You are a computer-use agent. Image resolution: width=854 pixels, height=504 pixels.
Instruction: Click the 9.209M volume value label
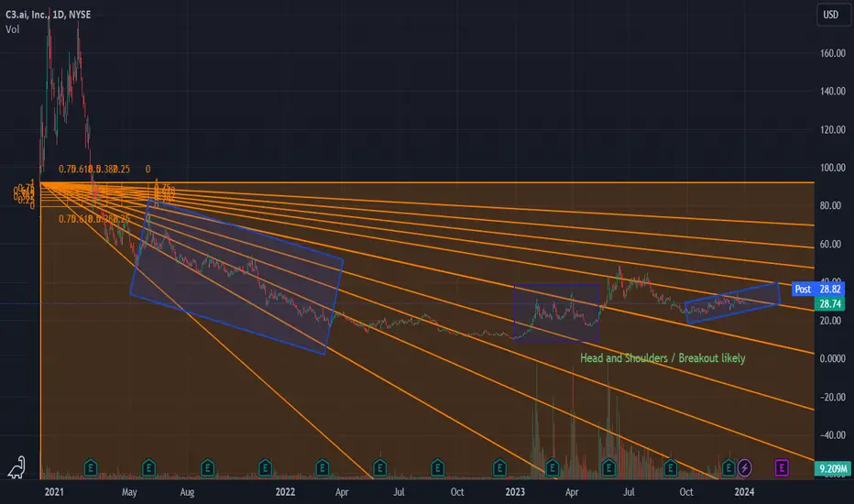[x=832, y=468]
